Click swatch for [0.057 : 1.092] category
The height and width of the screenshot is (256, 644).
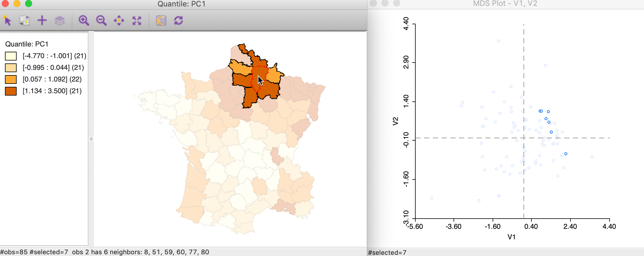coord(11,79)
